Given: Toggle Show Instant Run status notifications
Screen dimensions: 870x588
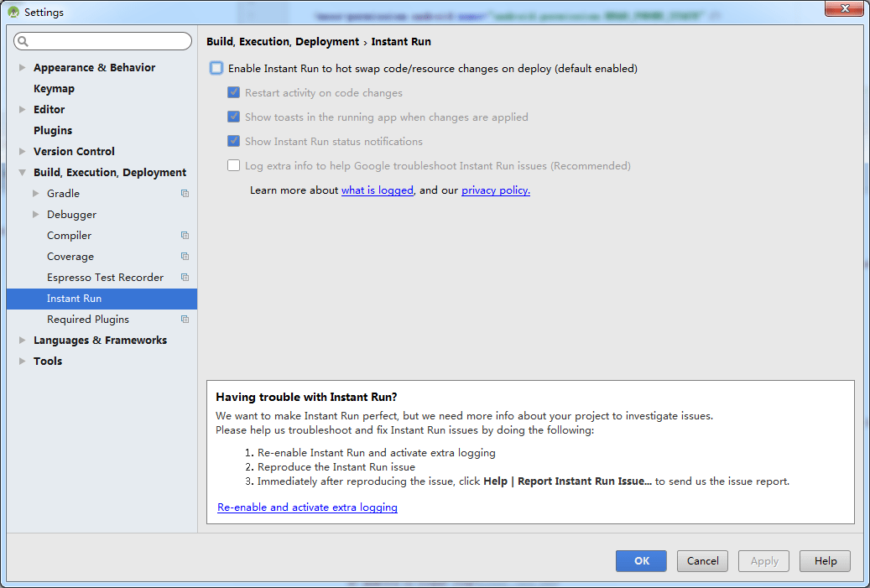Looking at the screenshot, I should [x=233, y=142].
